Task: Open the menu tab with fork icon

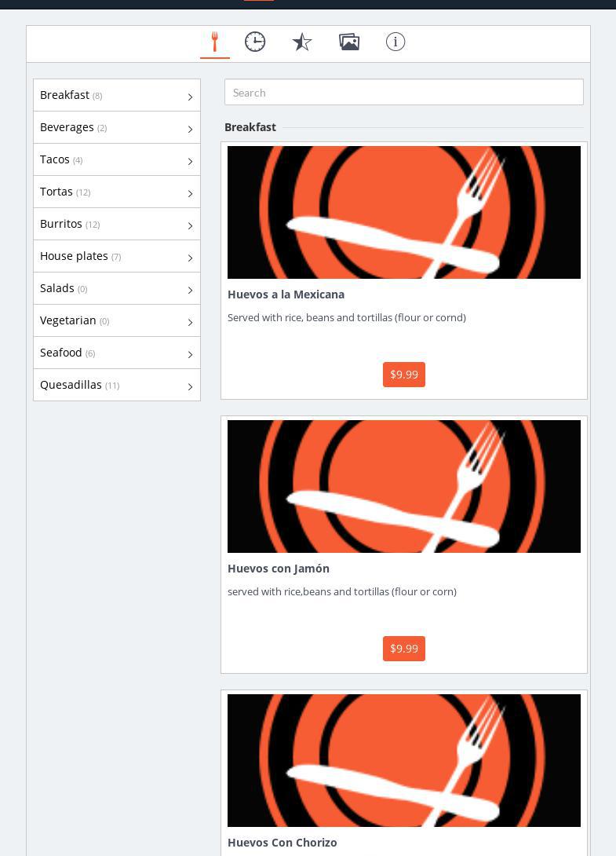Action: pos(214,42)
